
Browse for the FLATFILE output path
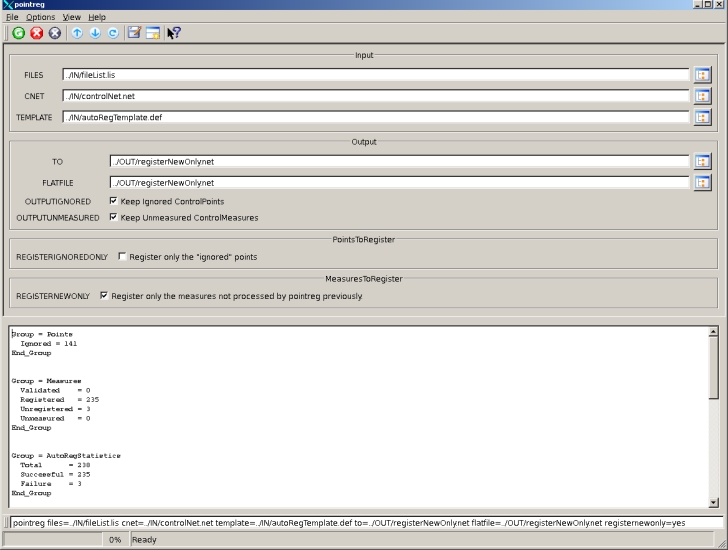tap(702, 182)
